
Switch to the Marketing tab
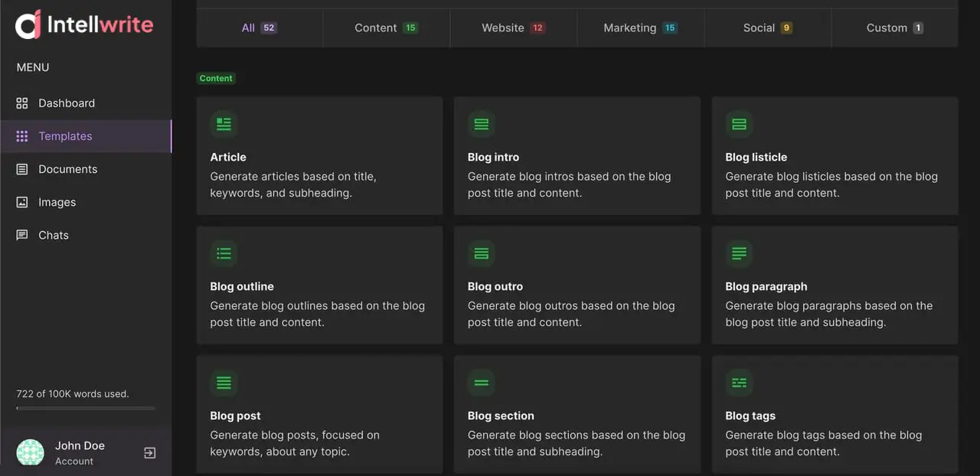[640, 28]
